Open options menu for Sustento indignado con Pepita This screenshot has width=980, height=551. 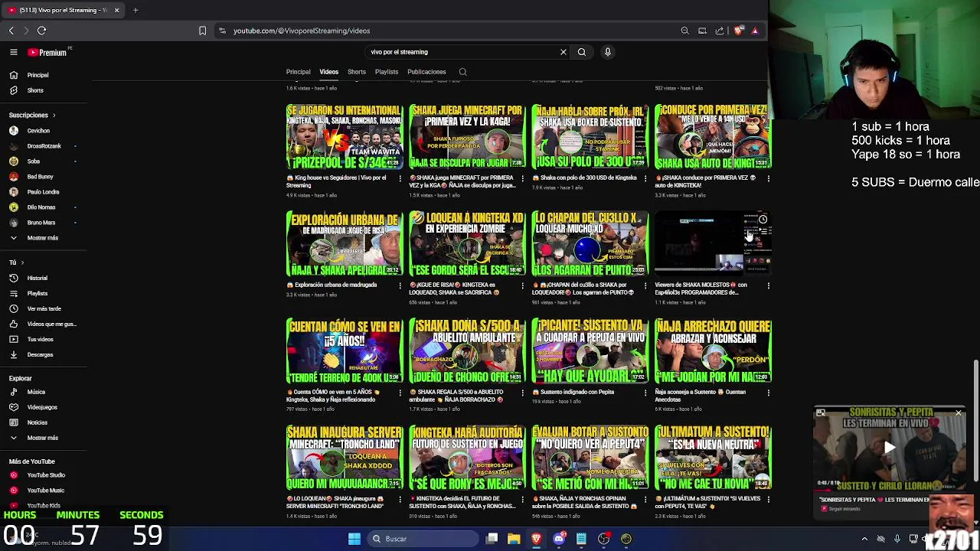645,393
